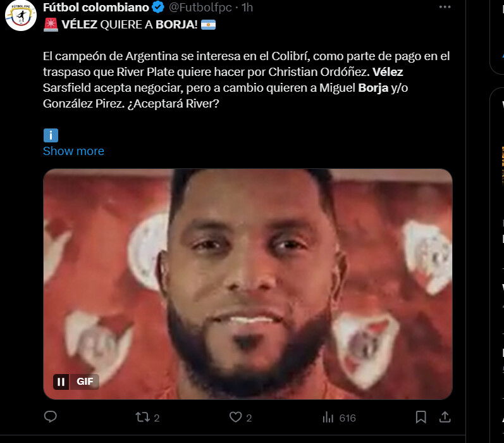Pause the playing GIF
Screen dimensions: 504x443
click(61, 382)
